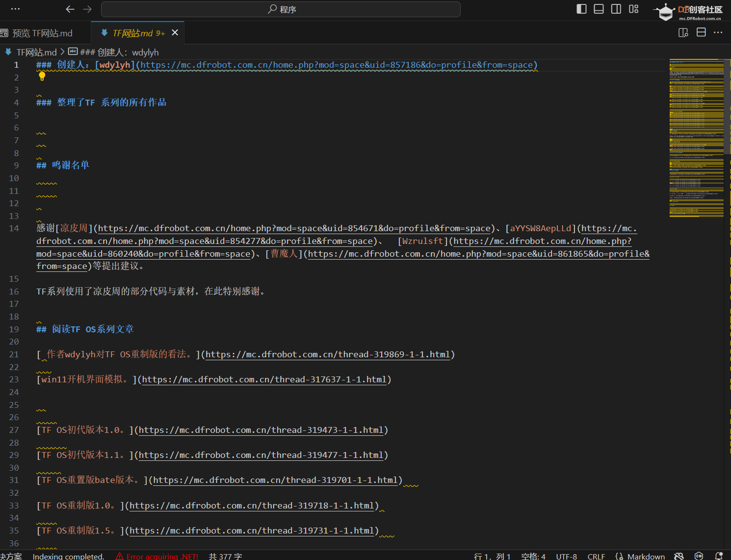Close the TF网站.md editor tab
Image resolution: width=731 pixels, height=560 pixels.
pos(175,32)
